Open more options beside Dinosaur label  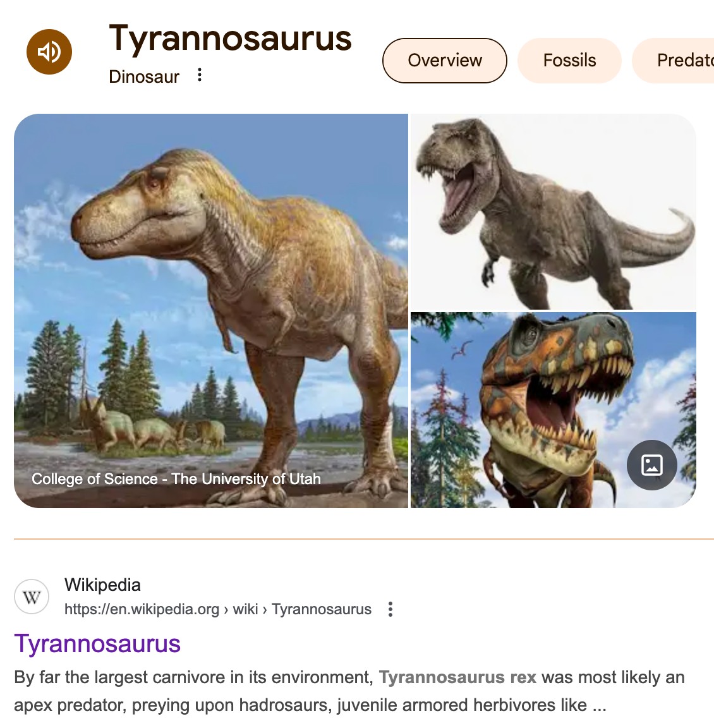[200, 75]
